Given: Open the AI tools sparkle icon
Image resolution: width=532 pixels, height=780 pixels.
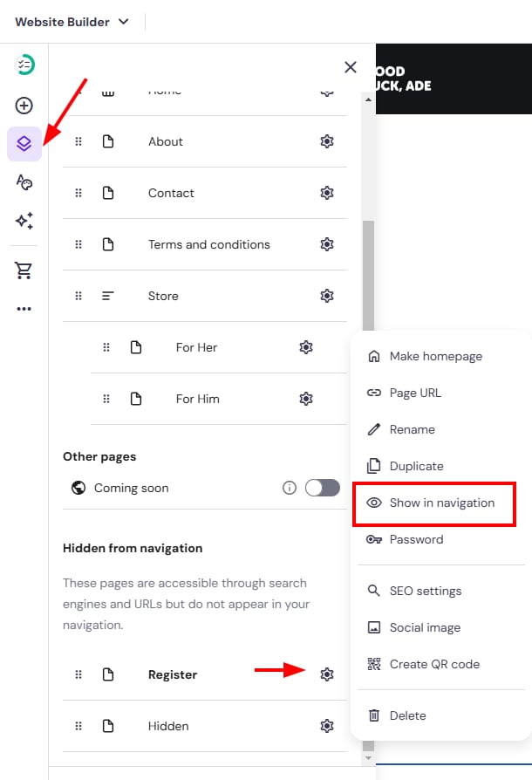Looking at the screenshot, I should point(24,221).
